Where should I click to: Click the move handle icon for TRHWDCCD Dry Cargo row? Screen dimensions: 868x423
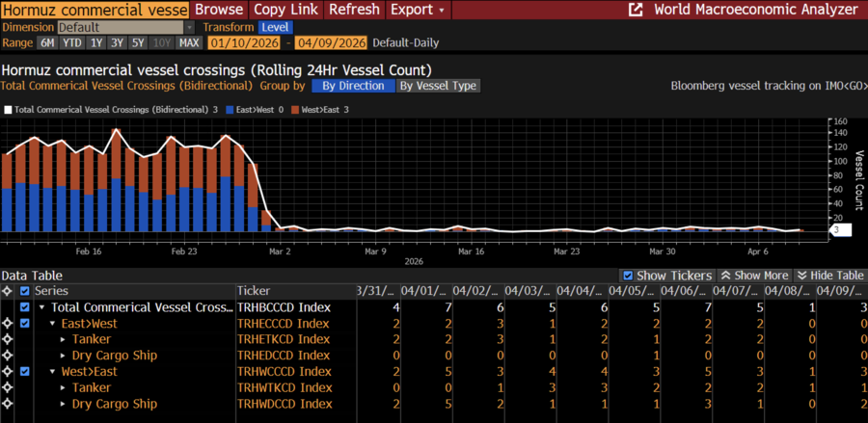tap(8, 405)
